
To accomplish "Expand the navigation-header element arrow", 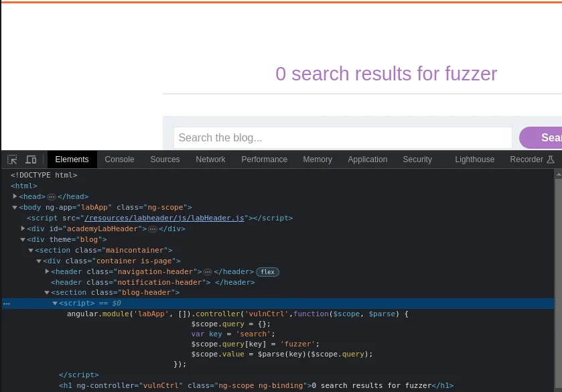I will [47, 271].
